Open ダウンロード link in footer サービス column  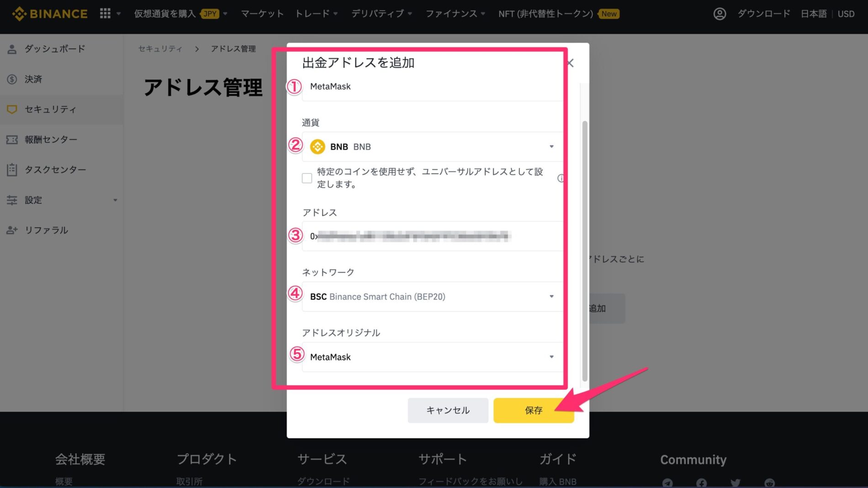coord(323,482)
